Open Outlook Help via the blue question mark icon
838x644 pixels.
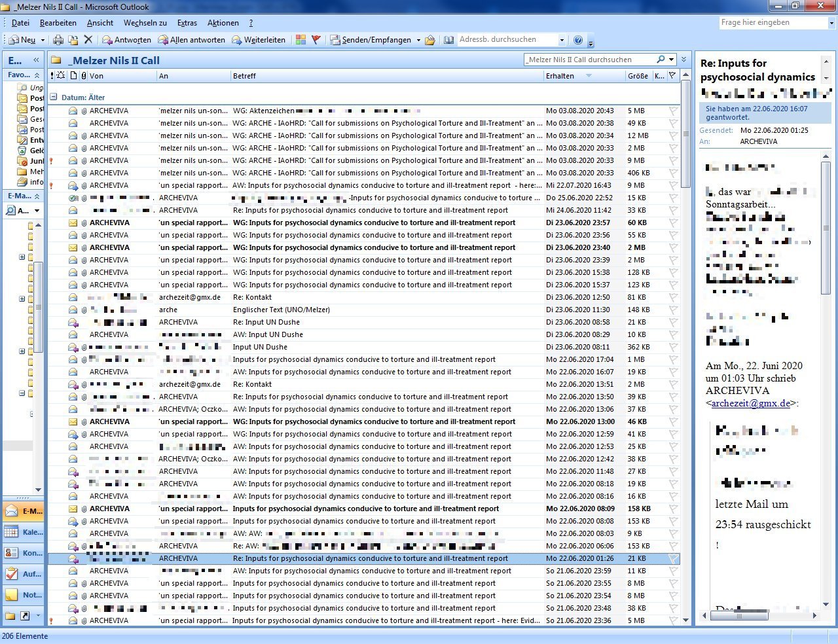pos(578,40)
